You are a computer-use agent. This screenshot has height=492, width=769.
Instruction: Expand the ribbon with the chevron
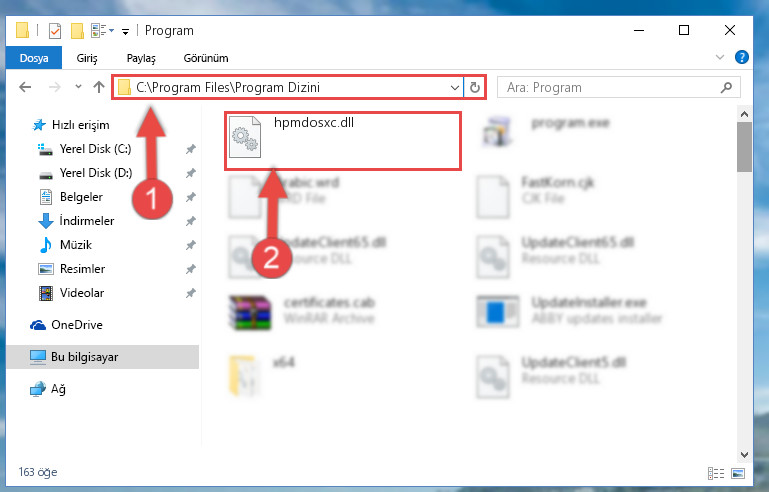click(719, 57)
